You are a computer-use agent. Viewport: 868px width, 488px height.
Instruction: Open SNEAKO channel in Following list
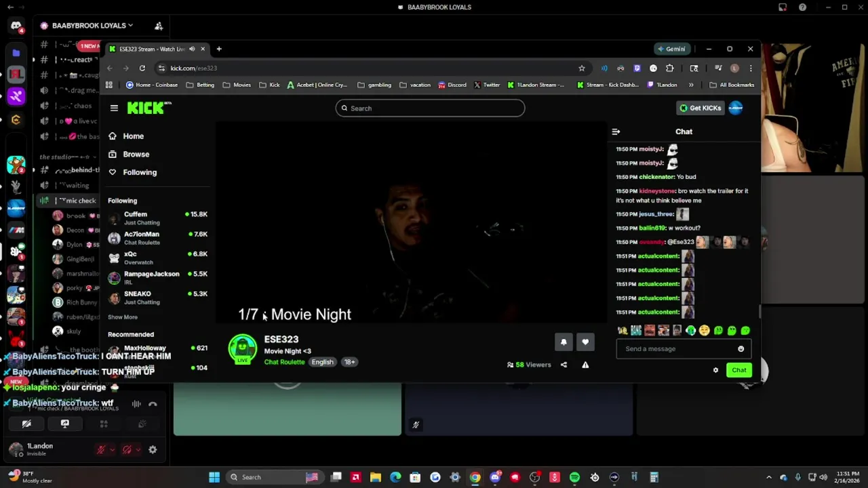[157, 298]
